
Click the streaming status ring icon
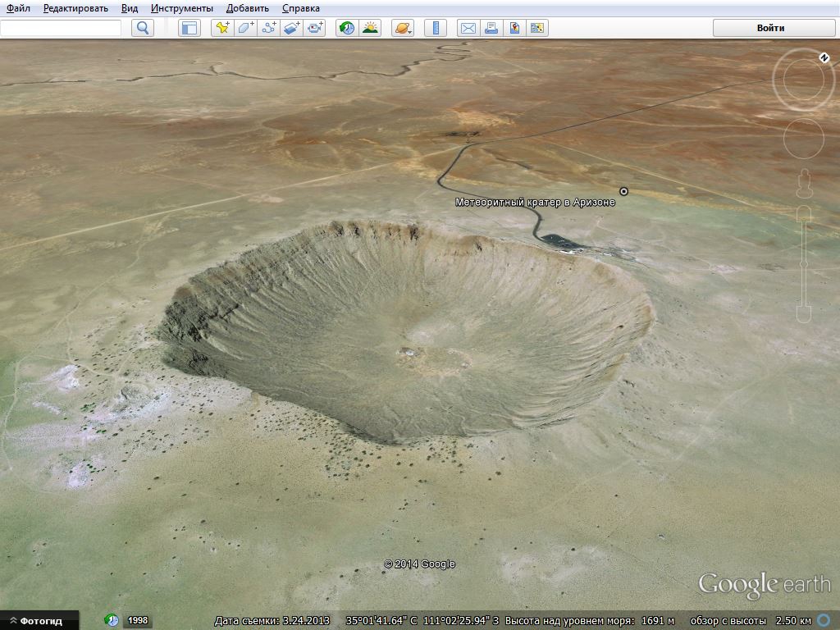click(825, 620)
